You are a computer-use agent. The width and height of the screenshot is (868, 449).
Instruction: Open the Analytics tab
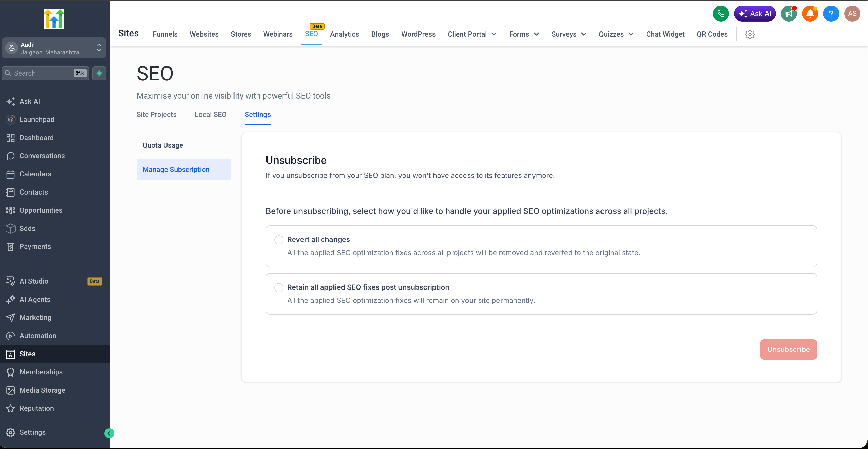[x=344, y=34]
